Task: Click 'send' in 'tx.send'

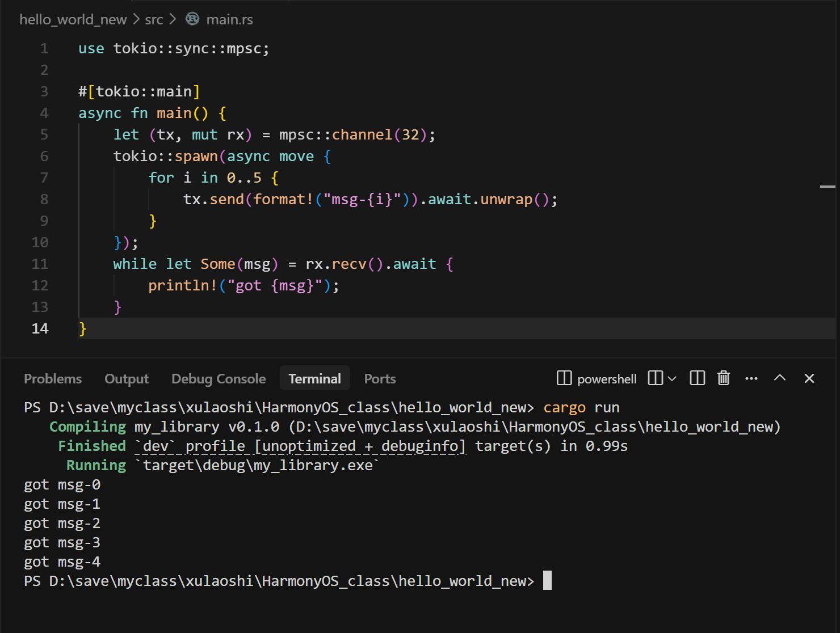Action: click(x=227, y=200)
